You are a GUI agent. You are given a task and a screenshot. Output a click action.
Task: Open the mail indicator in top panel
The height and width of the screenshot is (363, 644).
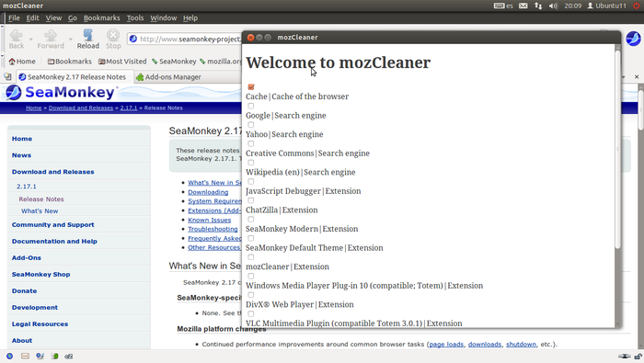(523, 6)
